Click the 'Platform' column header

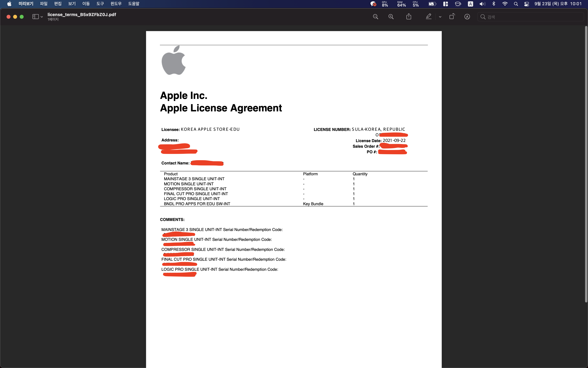point(310,174)
